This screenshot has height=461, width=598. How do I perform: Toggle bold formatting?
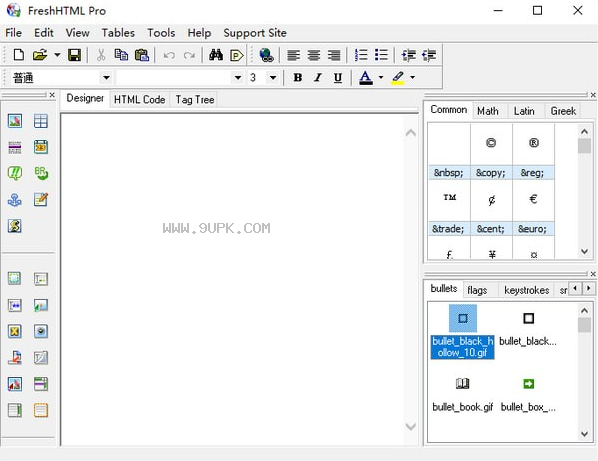pos(298,78)
